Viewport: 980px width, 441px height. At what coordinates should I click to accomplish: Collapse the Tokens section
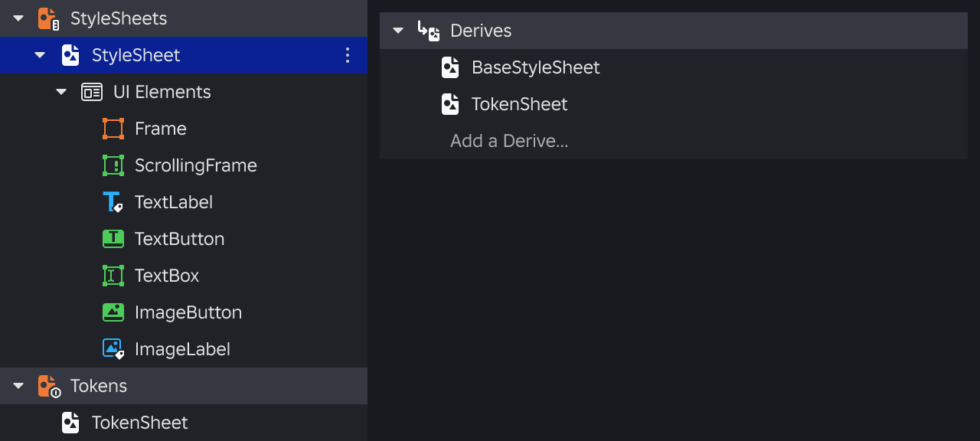coord(18,386)
